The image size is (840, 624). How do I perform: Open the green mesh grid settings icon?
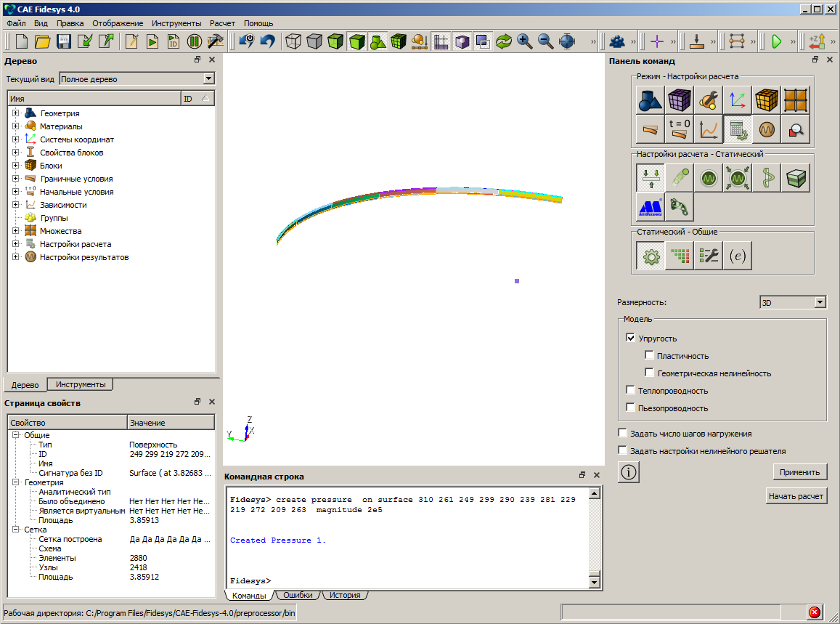pyautogui.click(x=680, y=256)
